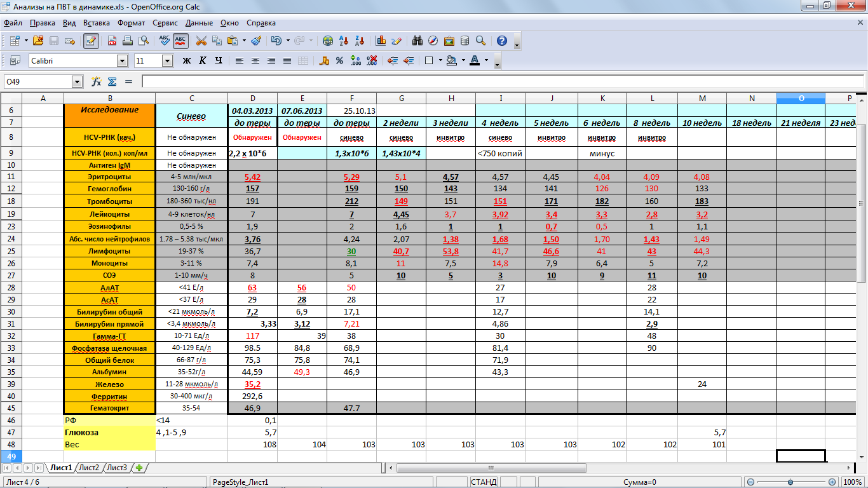Open the Chart insertion tool
868x488 pixels.
click(x=381, y=41)
